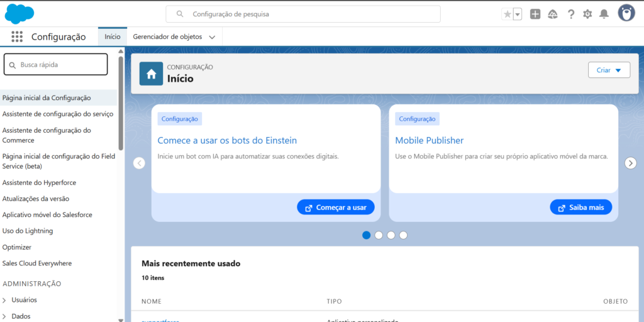Open the Global Actions plus icon

click(x=535, y=14)
